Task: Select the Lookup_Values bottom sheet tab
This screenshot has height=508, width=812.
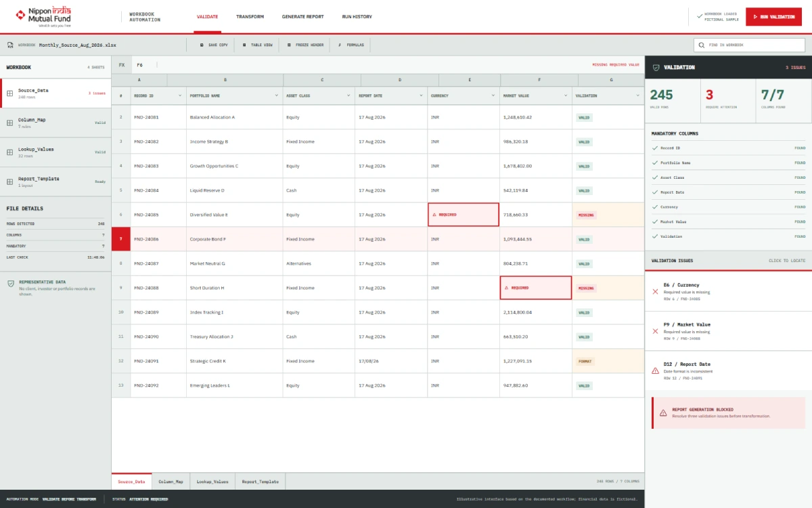Action: [x=212, y=482]
